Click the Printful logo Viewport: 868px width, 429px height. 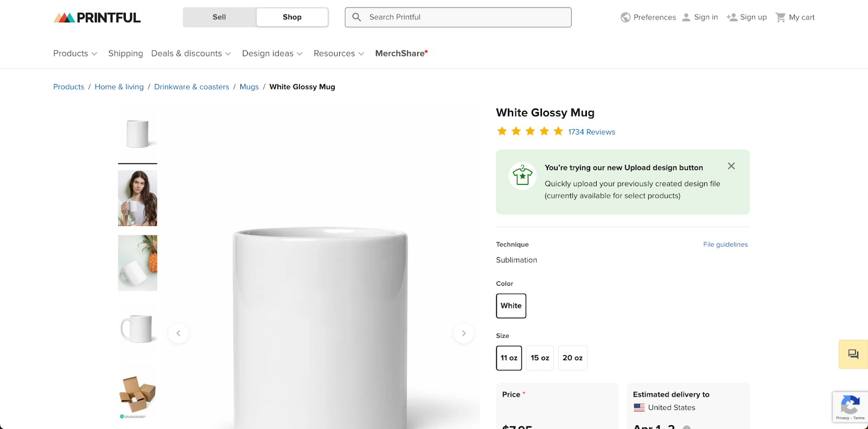[97, 17]
